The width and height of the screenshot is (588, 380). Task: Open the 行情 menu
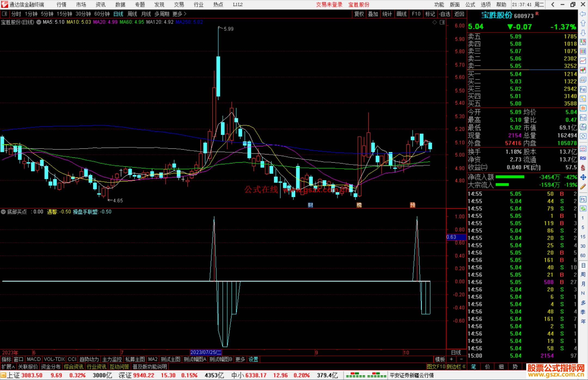coord(62,4)
